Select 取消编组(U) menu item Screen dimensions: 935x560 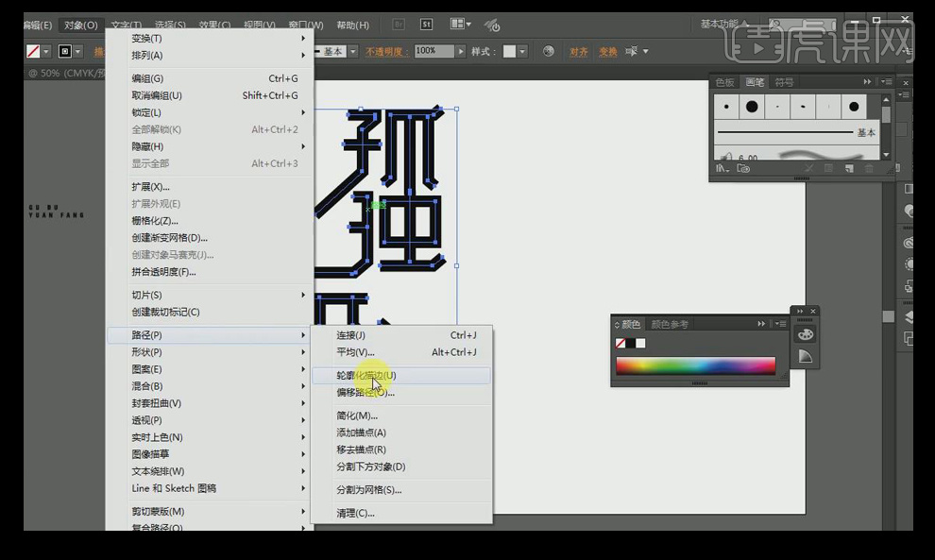[x=210, y=95]
